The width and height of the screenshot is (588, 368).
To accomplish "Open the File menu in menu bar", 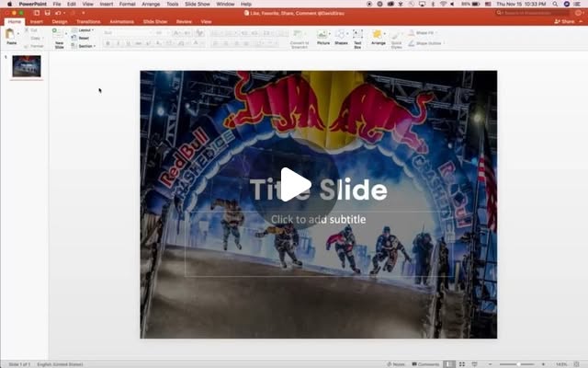I will [57, 4].
